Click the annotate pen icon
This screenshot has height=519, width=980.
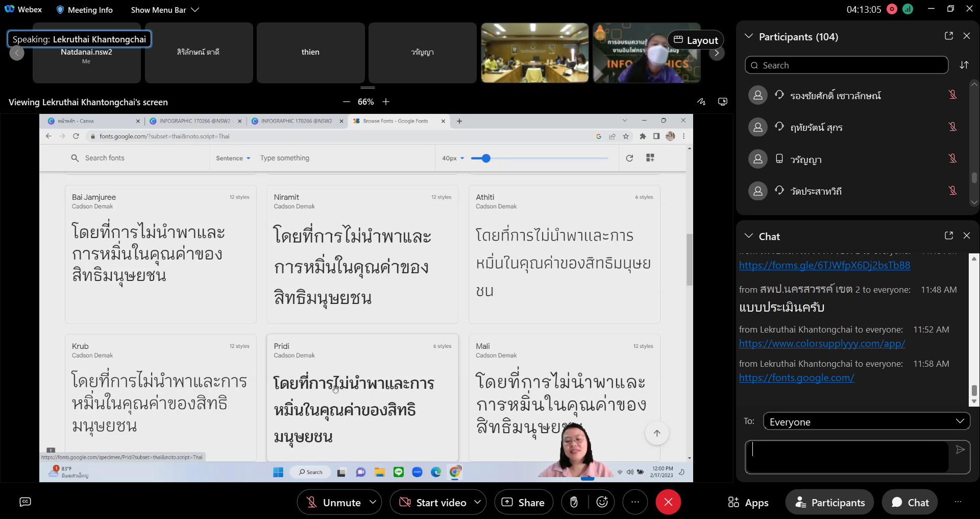point(701,102)
